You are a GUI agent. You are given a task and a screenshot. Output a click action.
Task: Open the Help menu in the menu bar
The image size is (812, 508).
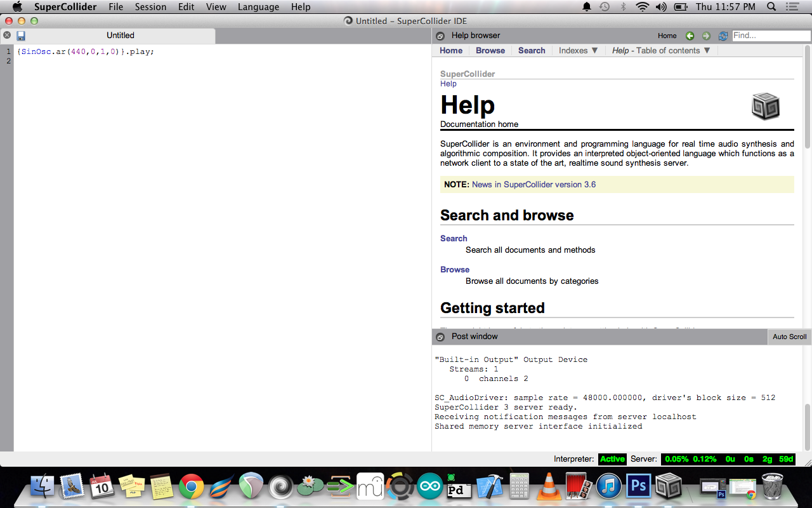[301, 7]
